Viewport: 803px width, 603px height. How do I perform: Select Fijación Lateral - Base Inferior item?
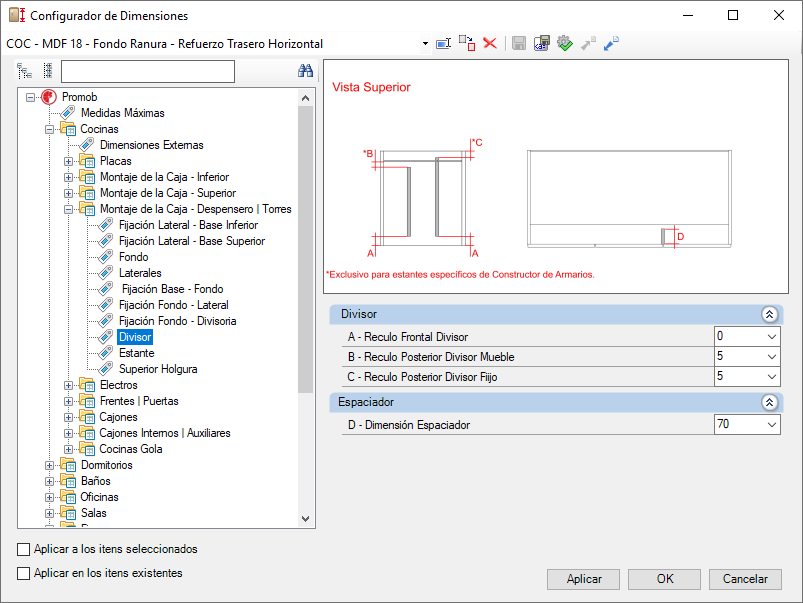point(188,225)
